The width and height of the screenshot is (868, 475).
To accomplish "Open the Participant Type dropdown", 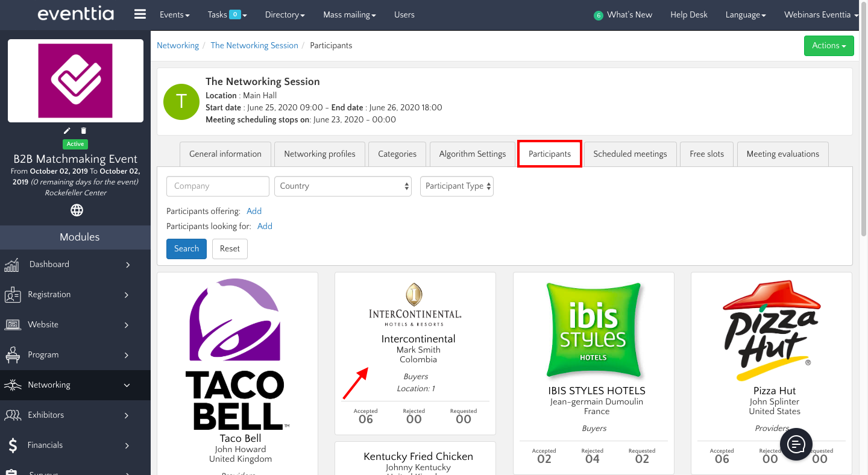I will [457, 186].
